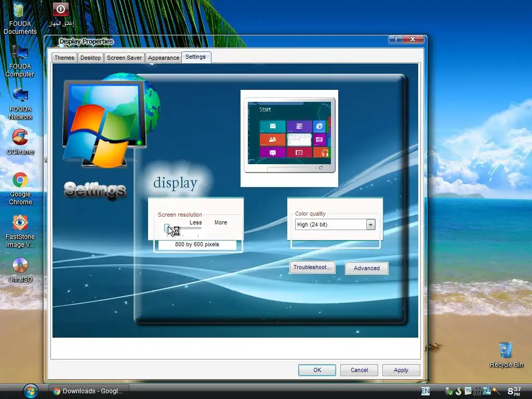Click the safely remove hardware tray icon

pyautogui.click(x=449, y=391)
